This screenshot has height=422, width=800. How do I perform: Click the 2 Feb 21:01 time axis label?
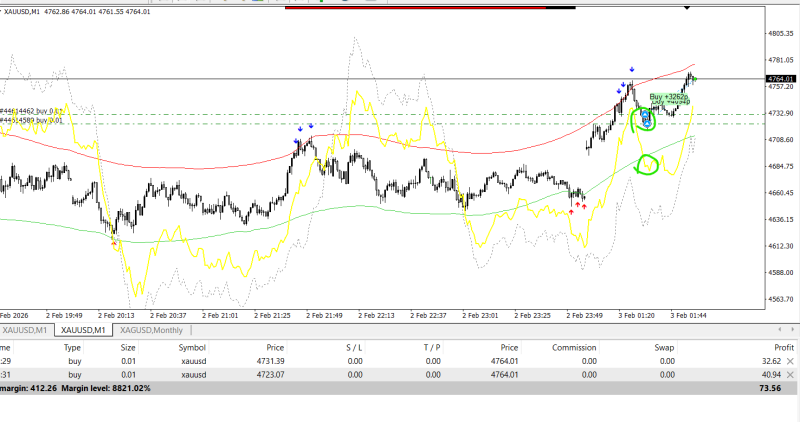coord(220,315)
